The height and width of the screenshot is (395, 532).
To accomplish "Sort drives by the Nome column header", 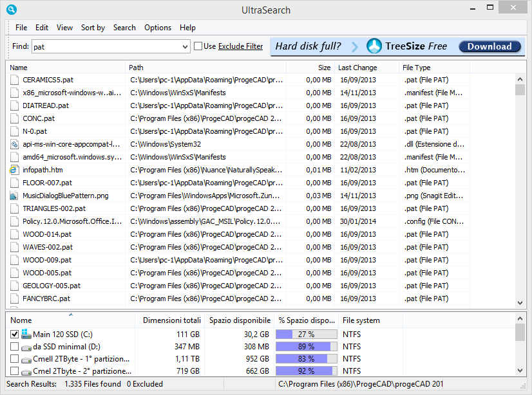I will click(x=71, y=320).
